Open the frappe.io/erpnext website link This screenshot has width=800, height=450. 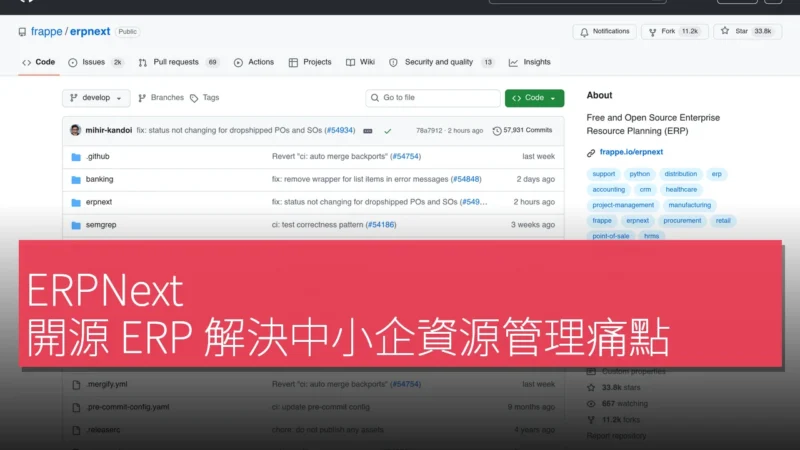coord(631,152)
